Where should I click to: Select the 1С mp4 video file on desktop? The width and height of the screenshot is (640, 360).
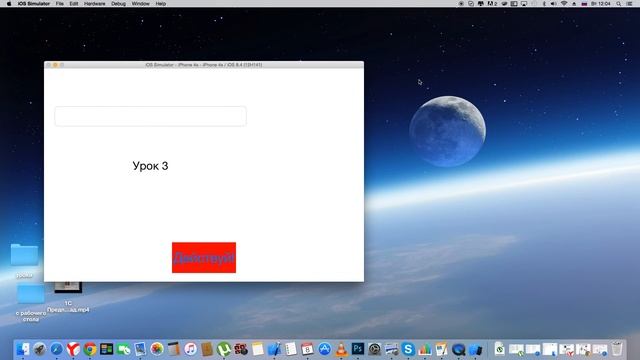[68, 297]
